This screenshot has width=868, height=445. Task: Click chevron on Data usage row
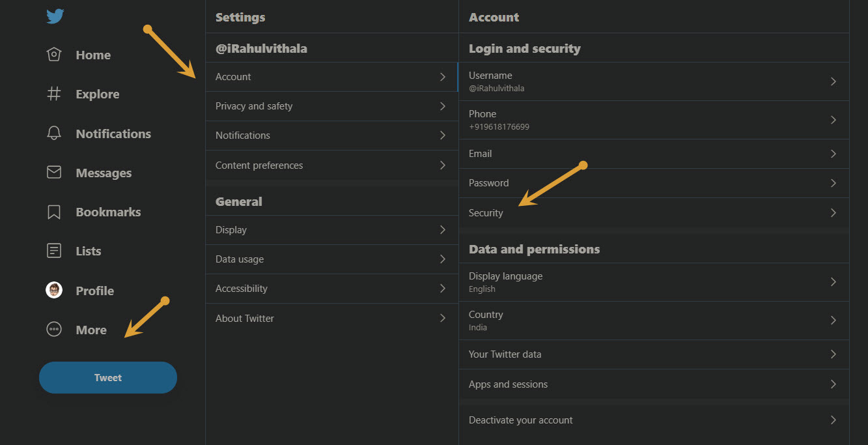coord(443,259)
